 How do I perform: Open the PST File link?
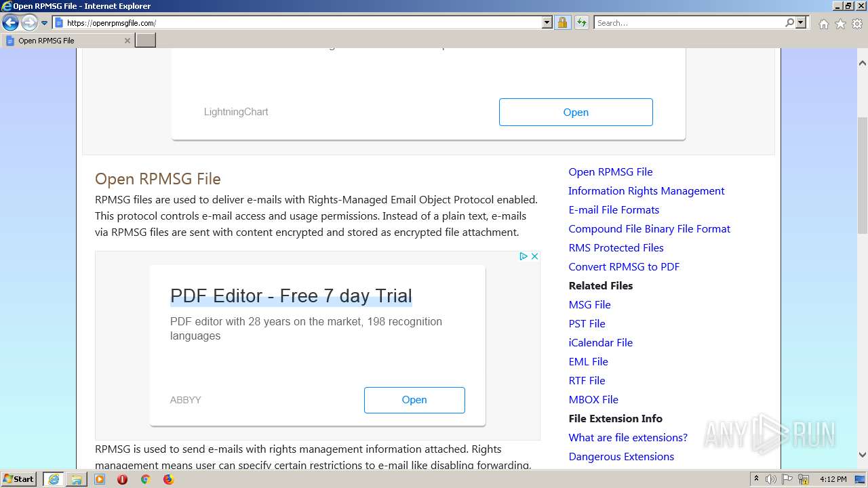pyautogui.click(x=587, y=324)
